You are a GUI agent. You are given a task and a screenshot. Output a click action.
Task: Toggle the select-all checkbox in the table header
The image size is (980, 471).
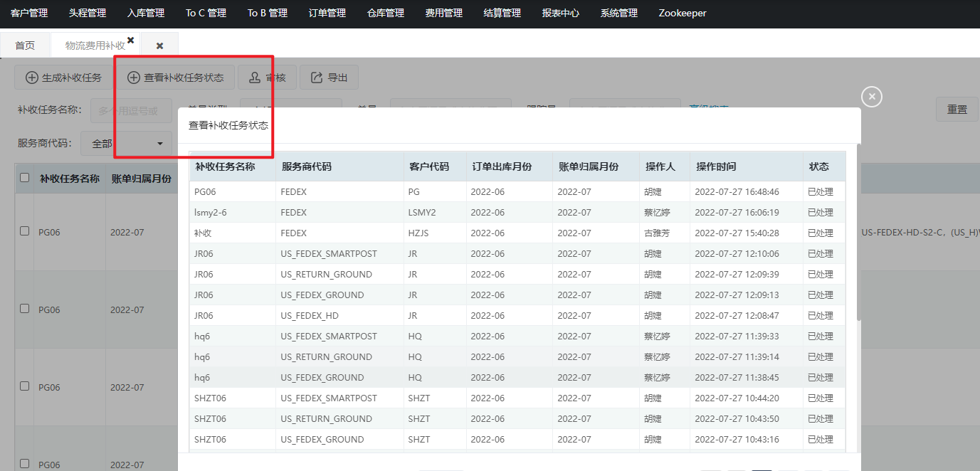pos(25,178)
